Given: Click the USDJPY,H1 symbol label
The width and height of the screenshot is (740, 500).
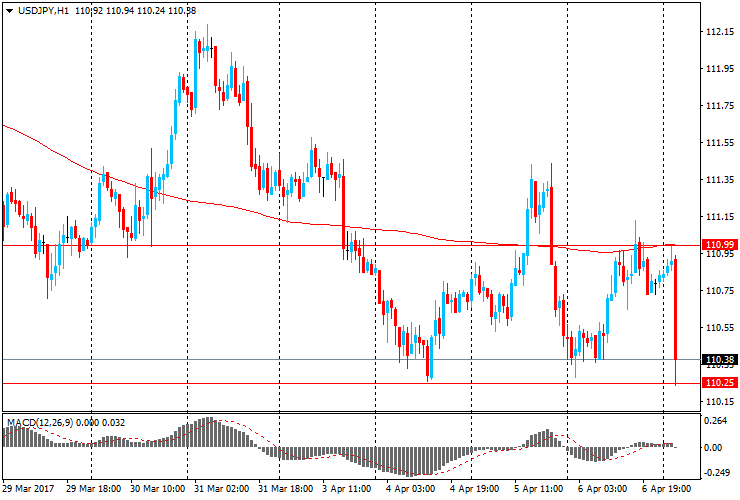Looking at the screenshot, I should click(43, 10).
